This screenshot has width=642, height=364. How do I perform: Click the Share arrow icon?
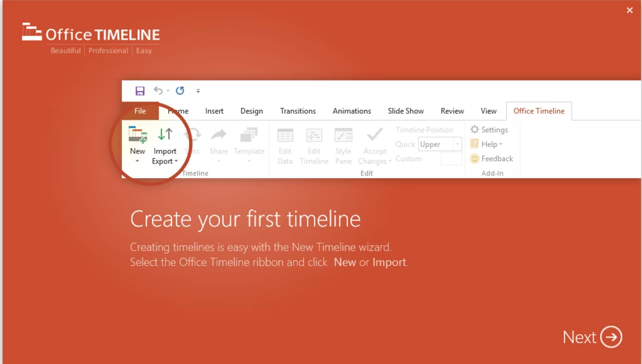219,135
